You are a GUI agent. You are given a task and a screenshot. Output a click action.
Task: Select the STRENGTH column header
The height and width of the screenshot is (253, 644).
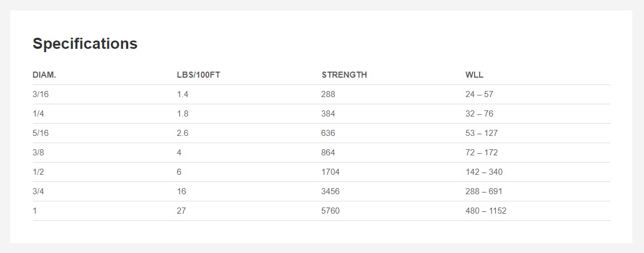[344, 75]
